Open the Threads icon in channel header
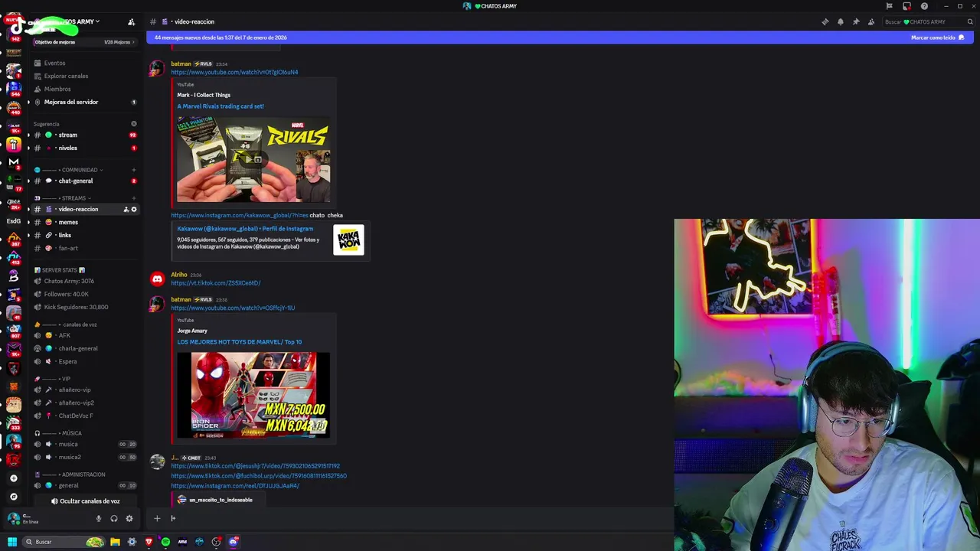Viewport: 980px width, 551px height. (825, 21)
